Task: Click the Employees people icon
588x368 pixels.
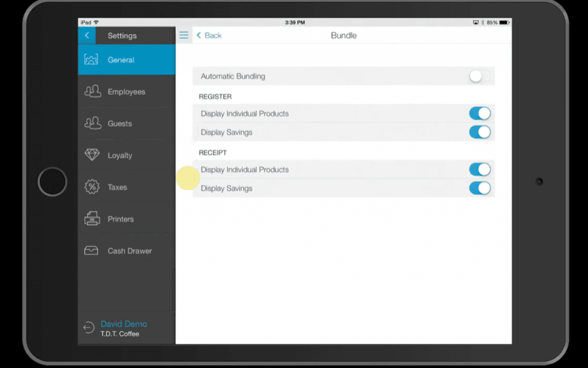Action: click(x=92, y=91)
